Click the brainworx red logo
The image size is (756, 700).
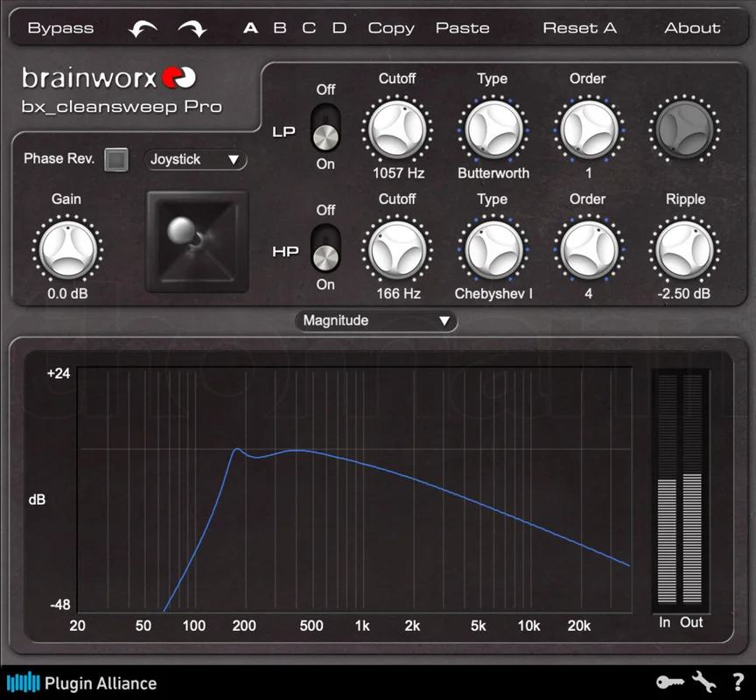178,77
